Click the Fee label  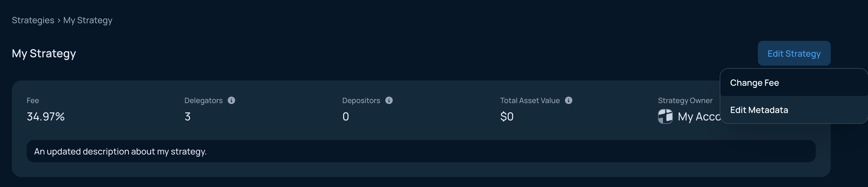coord(33,101)
